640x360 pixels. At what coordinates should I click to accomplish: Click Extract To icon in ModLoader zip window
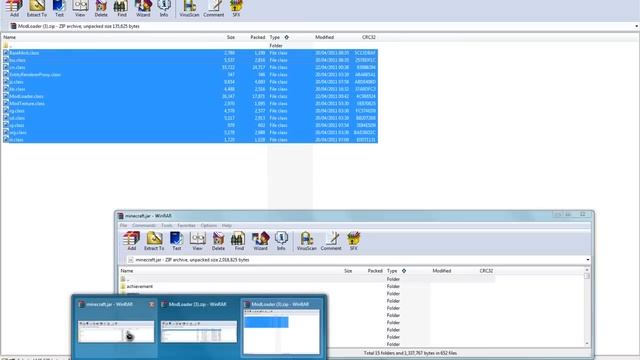pos(37,8)
